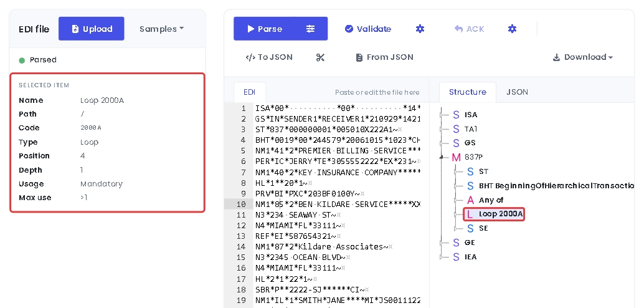Click the Upload button
644x308 pixels.
(91, 29)
